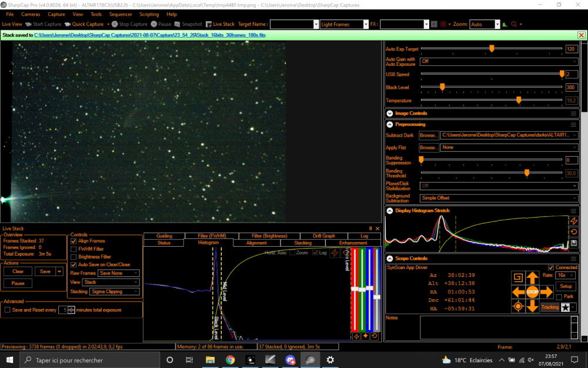
Task: Click the Setup button in Scope Controls
Action: pos(566,286)
